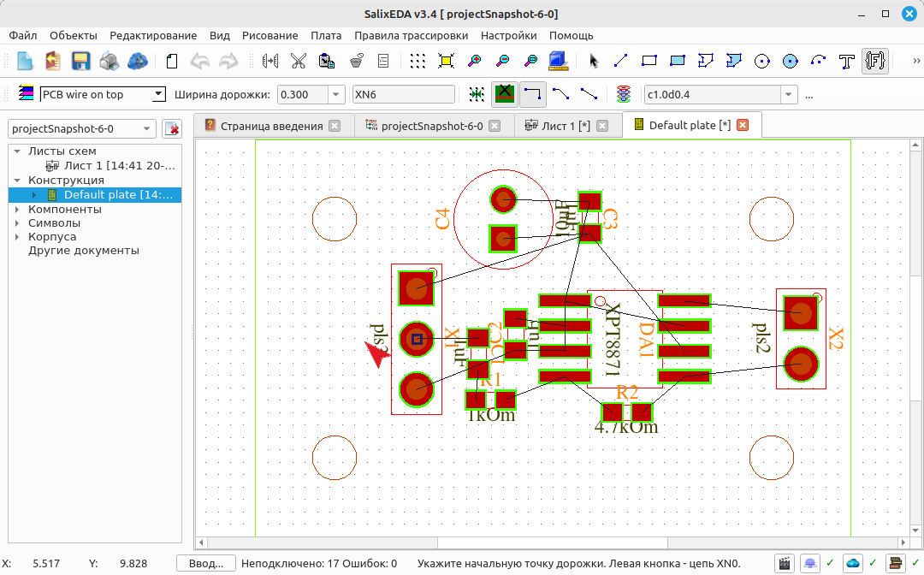This screenshot has height=575, width=924.
Task: Open the track width 0.300 dropdown
Action: (336, 94)
